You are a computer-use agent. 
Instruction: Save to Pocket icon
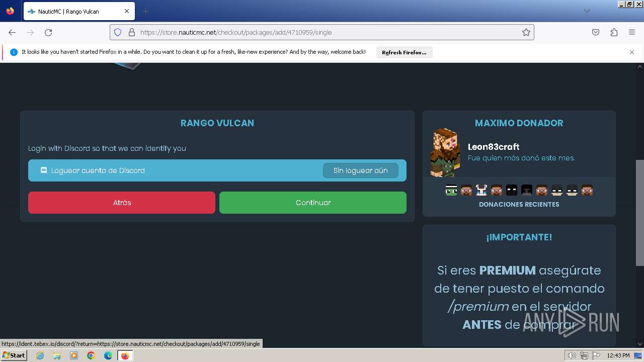tap(596, 32)
